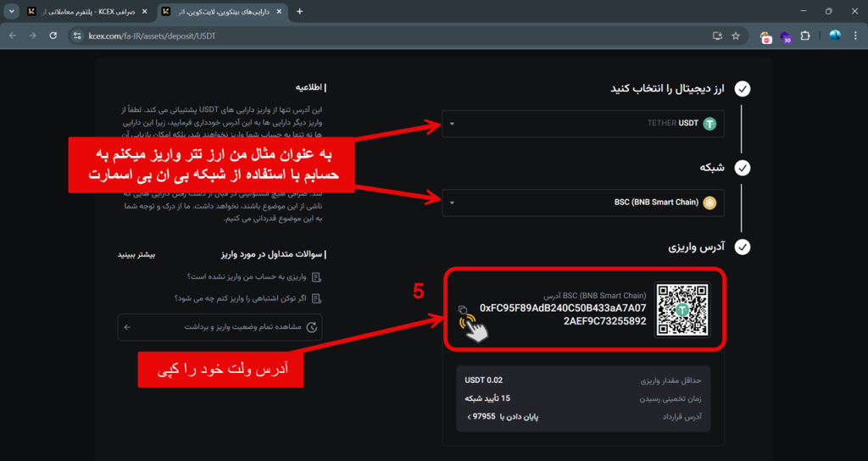Copy the BSC deposit address with the copy icon
The image size is (868, 461).
(x=463, y=310)
